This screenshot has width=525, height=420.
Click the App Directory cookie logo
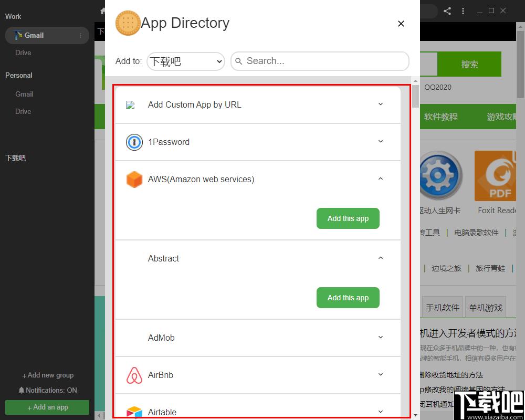pos(128,23)
